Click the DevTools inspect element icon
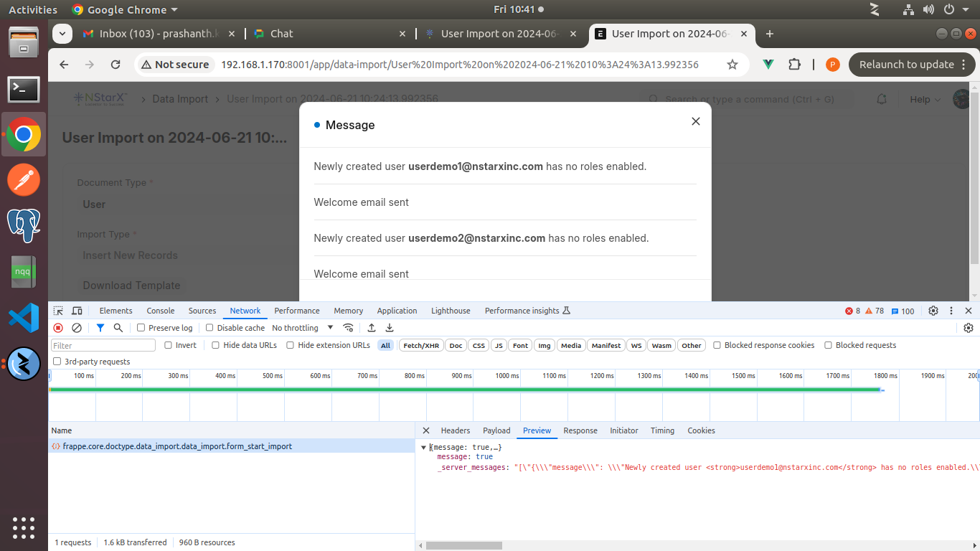The image size is (980, 551). (58, 311)
